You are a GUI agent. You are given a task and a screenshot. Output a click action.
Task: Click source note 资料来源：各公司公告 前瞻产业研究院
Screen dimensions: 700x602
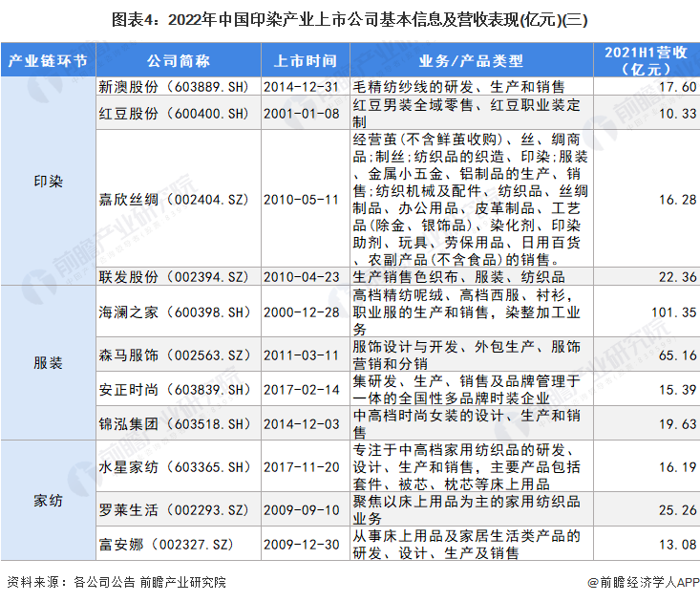(x=117, y=582)
